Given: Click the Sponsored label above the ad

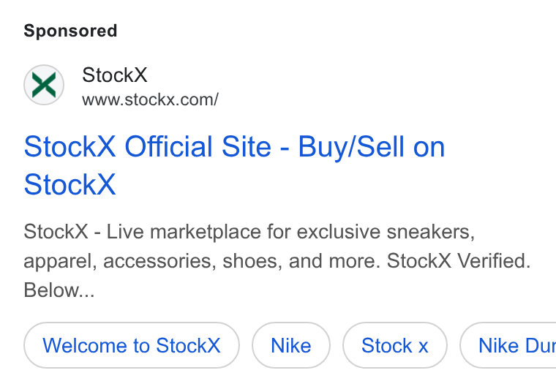Looking at the screenshot, I should (70, 31).
